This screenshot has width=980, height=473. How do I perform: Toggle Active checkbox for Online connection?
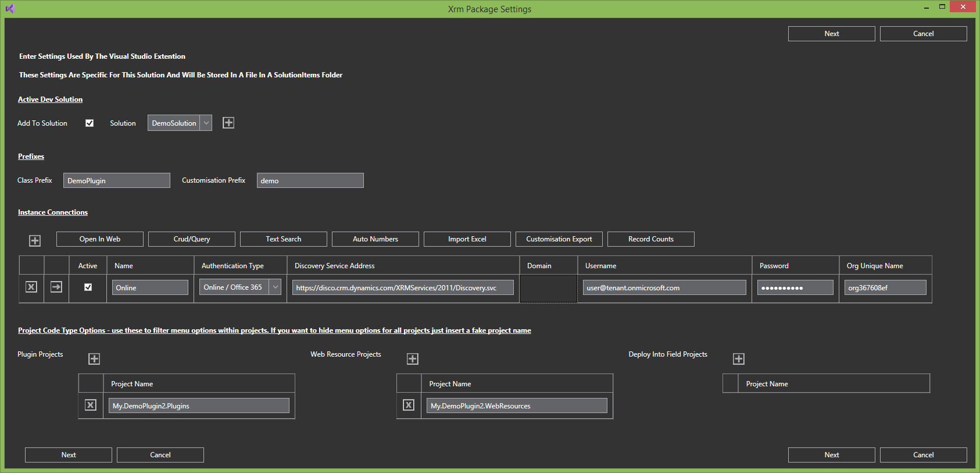88,287
